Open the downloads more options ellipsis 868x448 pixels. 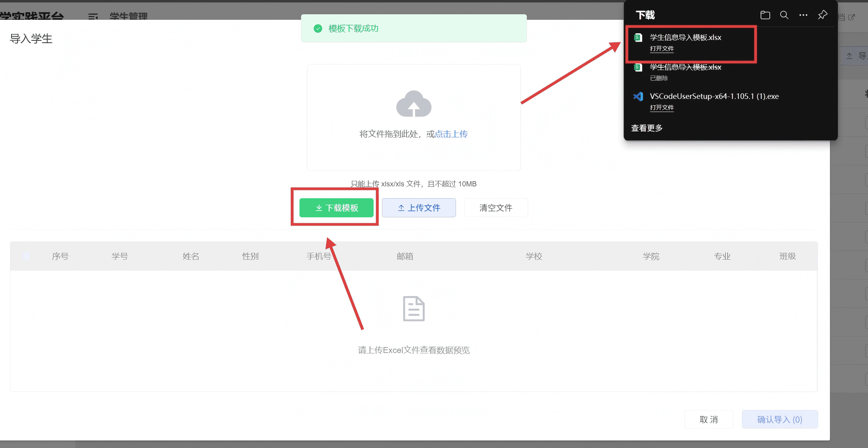coord(803,15)
